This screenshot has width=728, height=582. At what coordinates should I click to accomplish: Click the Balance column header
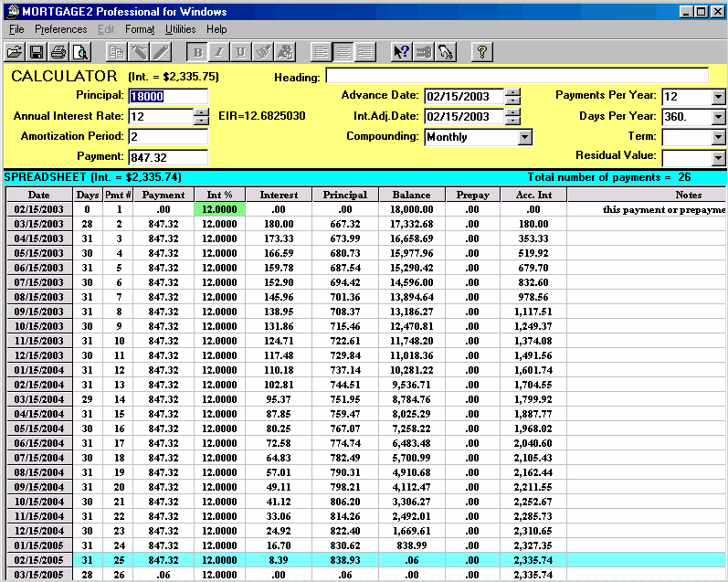pyautogui.click(x=412, y=195)
